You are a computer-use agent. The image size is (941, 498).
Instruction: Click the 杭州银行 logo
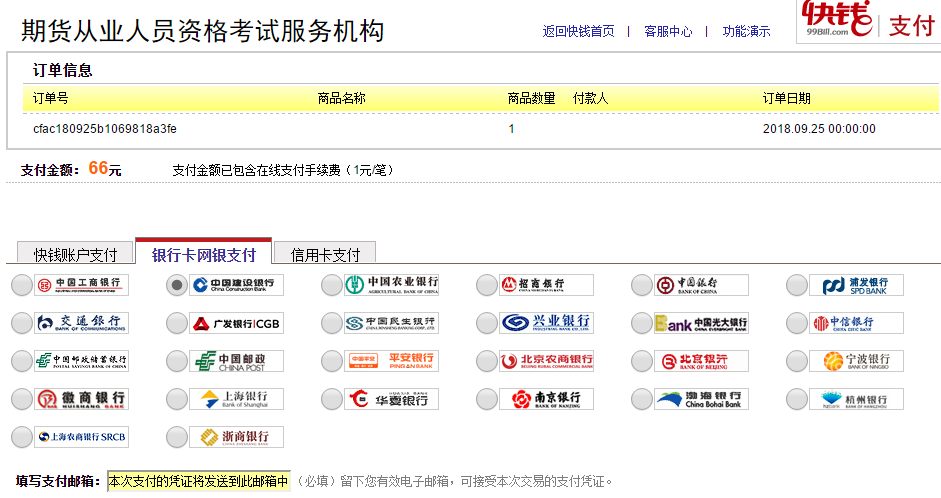(x=856, y=399)
